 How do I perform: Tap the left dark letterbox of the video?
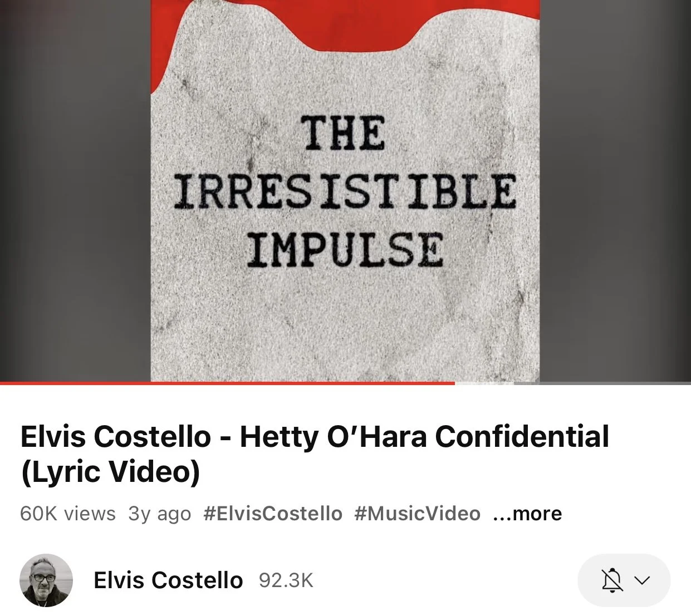coord(75,190)
